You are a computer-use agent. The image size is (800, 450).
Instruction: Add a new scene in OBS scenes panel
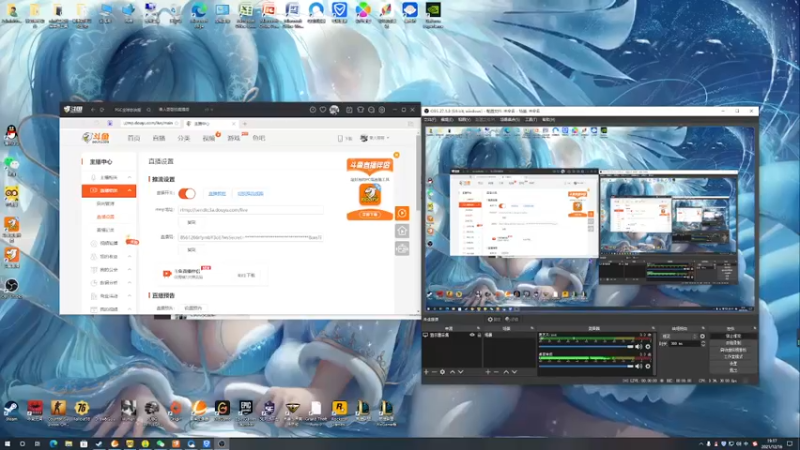(x=488, y=372)
